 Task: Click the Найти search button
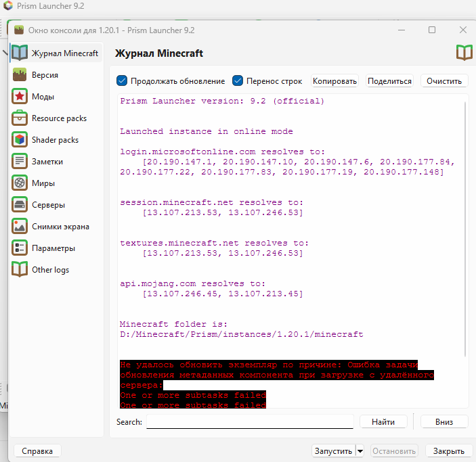point(383,421)
